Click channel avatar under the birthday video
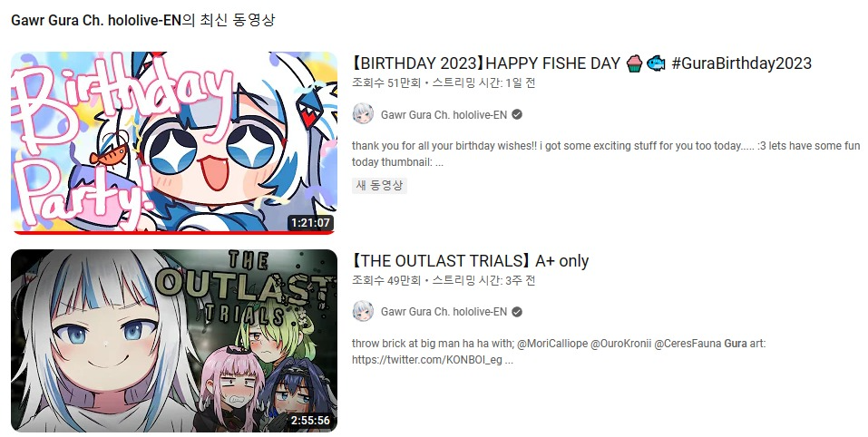 363,114
